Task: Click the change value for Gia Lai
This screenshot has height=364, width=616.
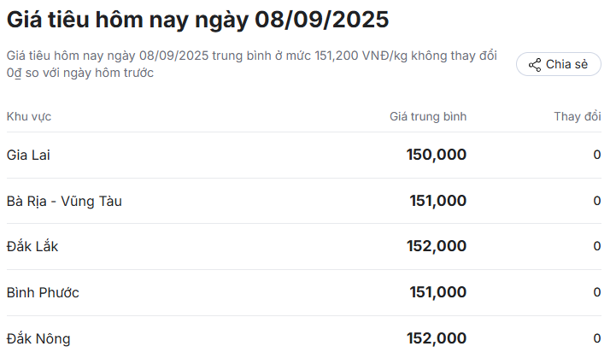Action: (x=596, y=155)
